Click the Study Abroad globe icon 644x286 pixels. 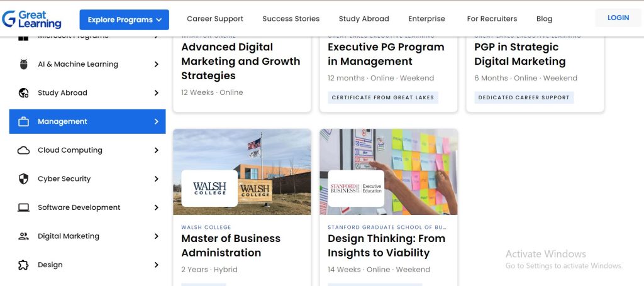24,93
